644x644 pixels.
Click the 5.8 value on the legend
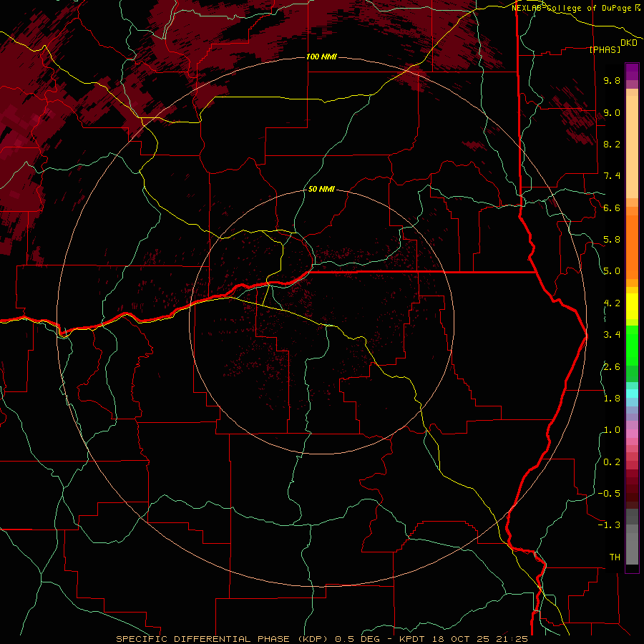pyautogui.click(x=612, y=240)
